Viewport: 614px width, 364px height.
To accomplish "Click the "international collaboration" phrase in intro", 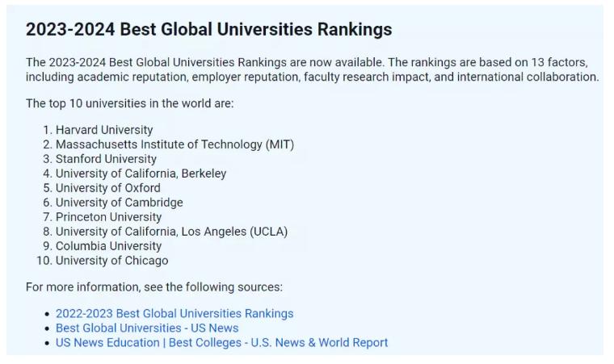I will click(528, 77).
